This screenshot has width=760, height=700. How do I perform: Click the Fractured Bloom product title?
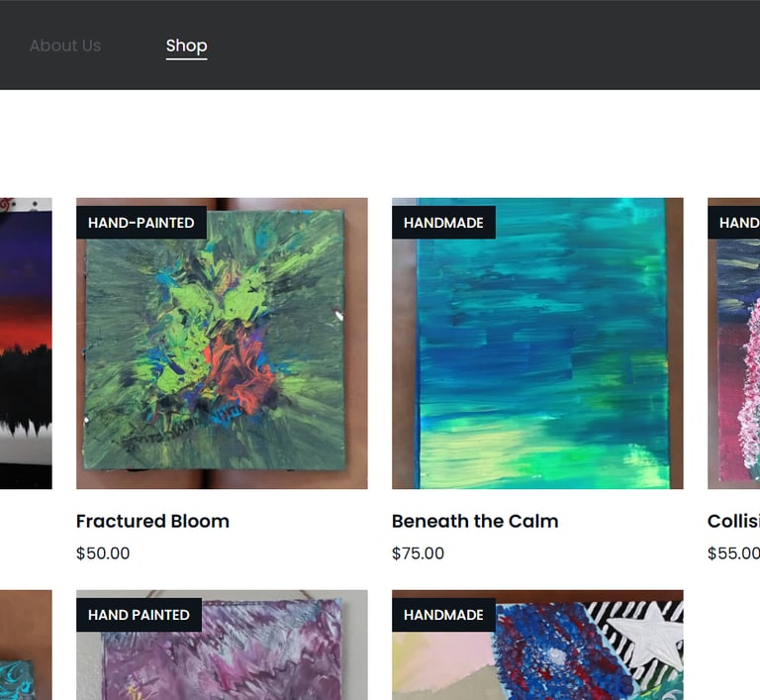(152, 521)
